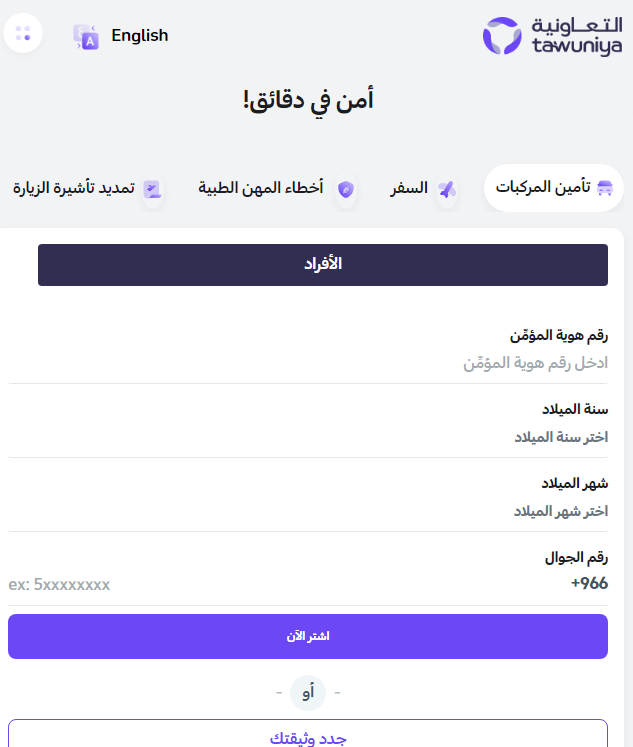Click the +966 country code
Image resolution: width=633 pixels, height=747 pixels.
pyautogui.click(x=589, y=584)
